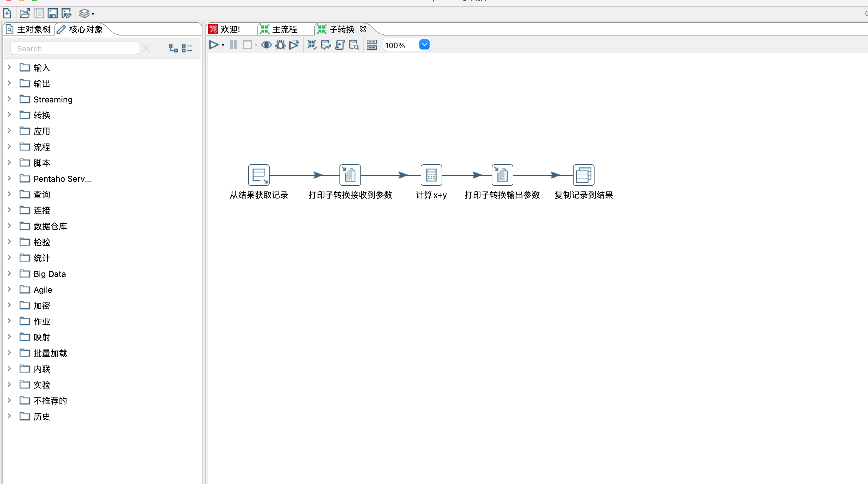Click the debug transformation bug icon
This screenshot has width=868, height=484.
click(280, 45)
